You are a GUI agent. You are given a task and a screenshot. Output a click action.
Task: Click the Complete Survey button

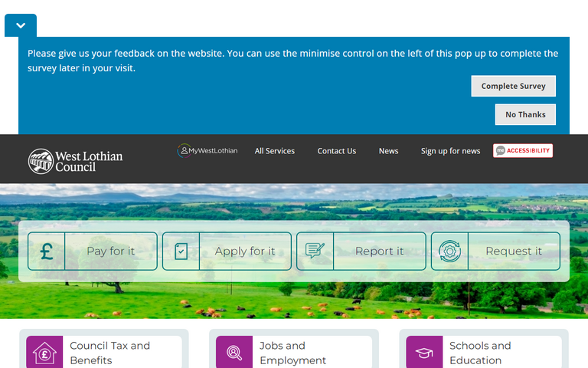click(x=513, y=86)
